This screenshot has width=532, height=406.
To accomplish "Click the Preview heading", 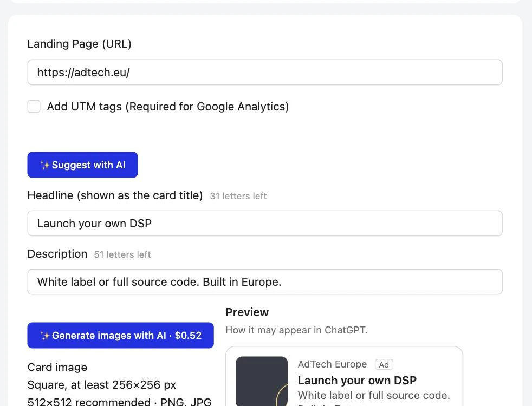I will click(x=247, y=312).
